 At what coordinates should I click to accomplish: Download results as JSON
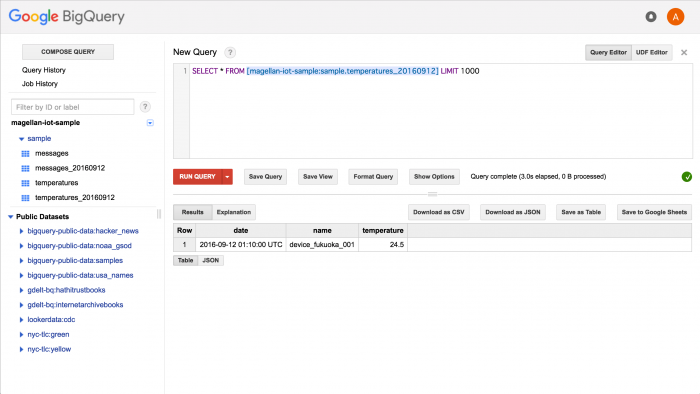coord(512,212)
